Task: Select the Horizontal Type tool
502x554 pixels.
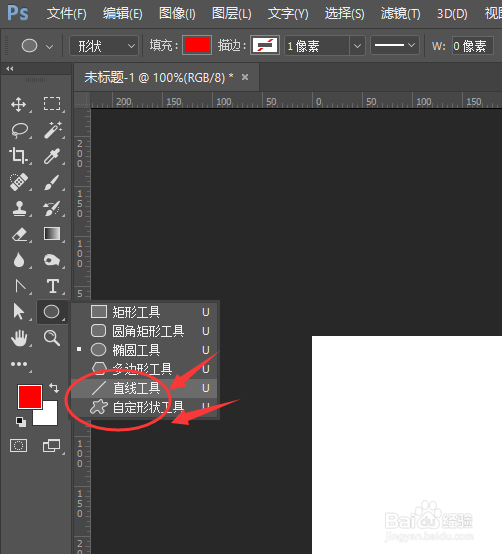Action: (x=53, y=286)
